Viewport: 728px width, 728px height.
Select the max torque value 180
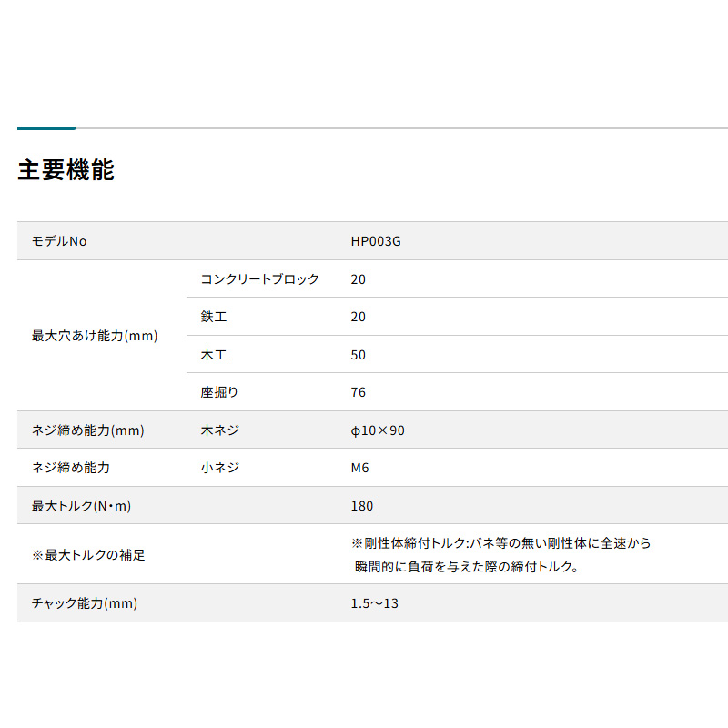point(361,506)
